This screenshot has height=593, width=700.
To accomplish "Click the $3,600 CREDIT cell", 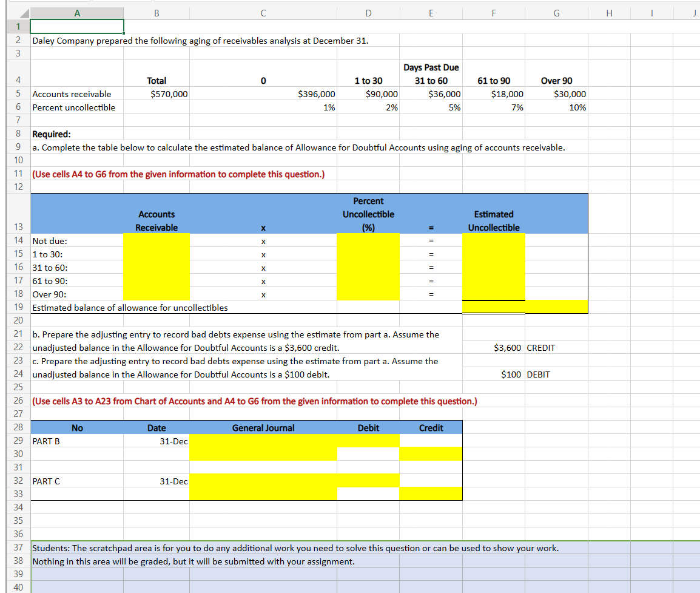I will (x=493, y=348).
